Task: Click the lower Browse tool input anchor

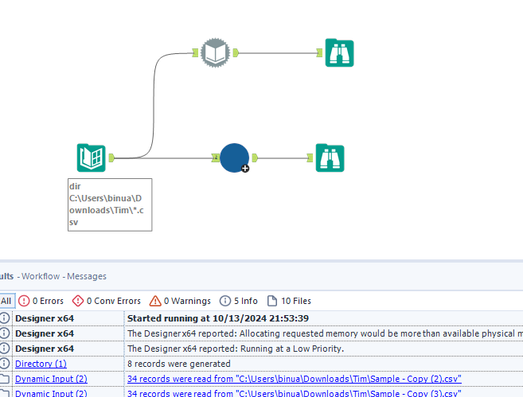Action: 310,158
